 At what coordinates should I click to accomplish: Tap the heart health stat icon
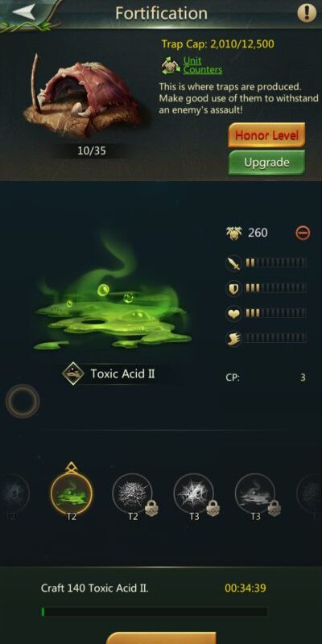[x=233, y=314]
